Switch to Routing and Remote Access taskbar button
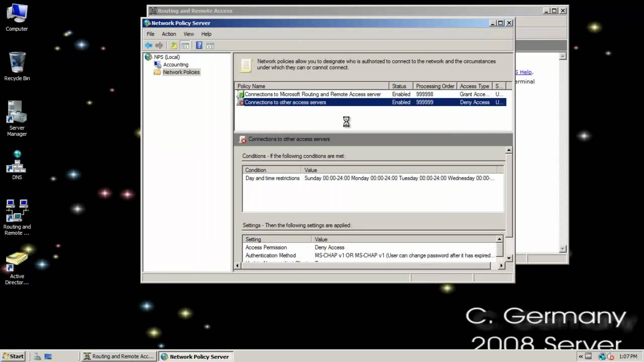The height and width of the screenshot is (362, 644). tap(119, 356)
